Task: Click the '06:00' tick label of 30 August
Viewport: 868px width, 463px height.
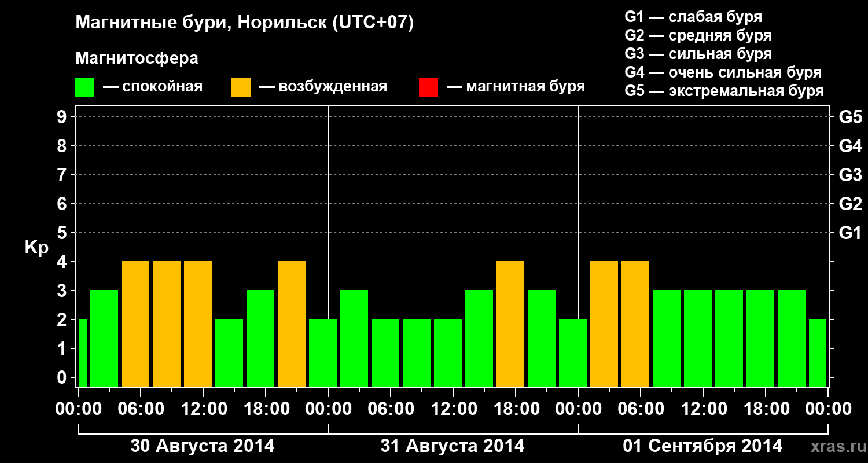Action: pyautogui.click(x=141, y=409)
